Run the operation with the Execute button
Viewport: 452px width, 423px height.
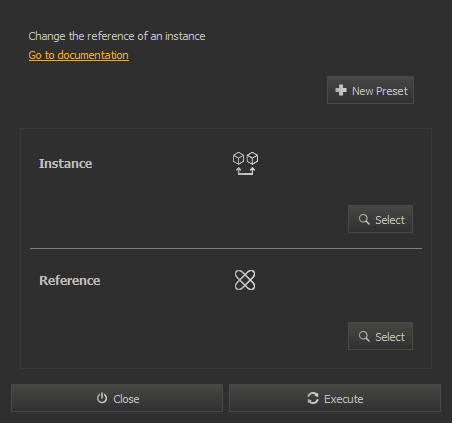click(x=335, y=398)
